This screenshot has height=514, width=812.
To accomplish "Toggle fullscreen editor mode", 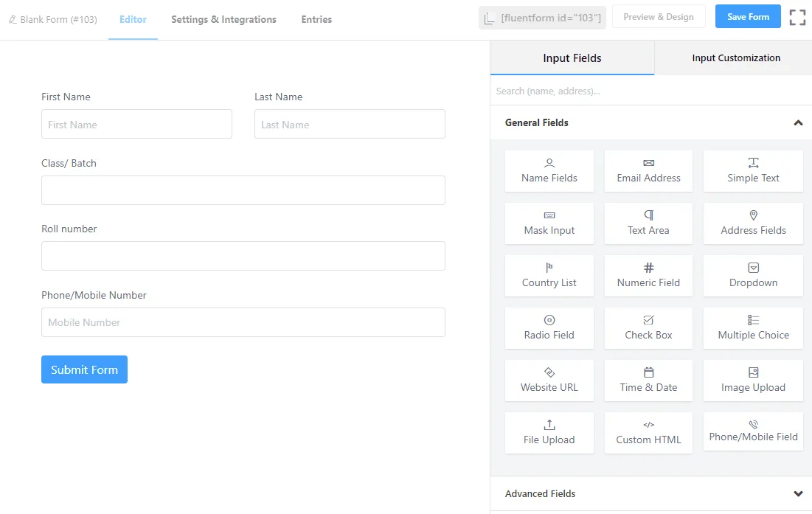I will click(797, 18).
